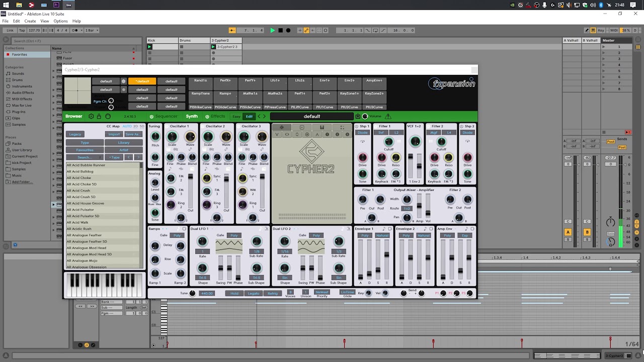This screenshot has width=644, height=362.
Task: Click the warning triangle panic icon
Action: point(388,116)
